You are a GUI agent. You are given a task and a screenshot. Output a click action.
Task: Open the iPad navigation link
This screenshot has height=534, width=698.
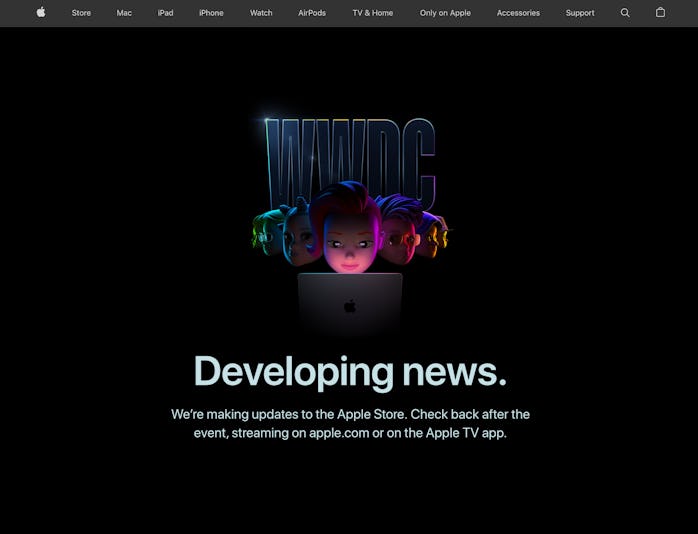pyautogui.click(x=165, y=13)
